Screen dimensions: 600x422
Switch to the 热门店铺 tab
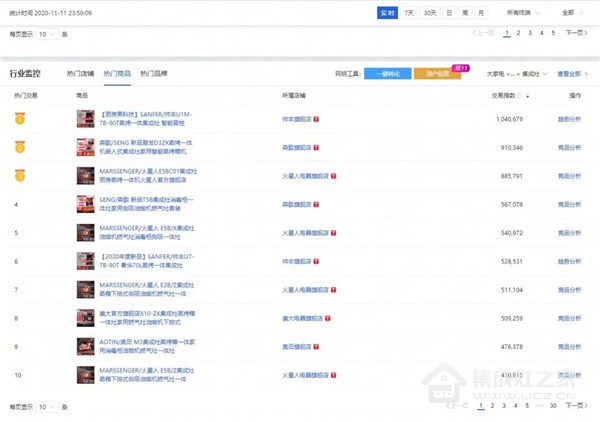coord(80,73)
